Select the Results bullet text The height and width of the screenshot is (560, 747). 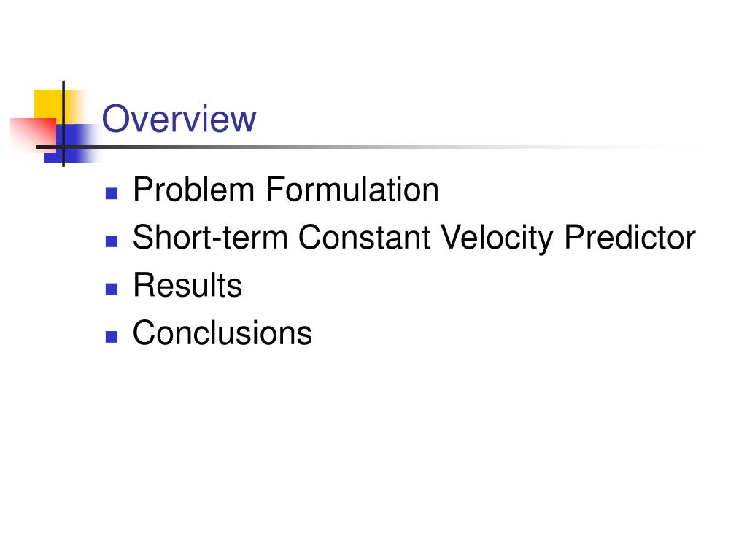pos(187,285)
